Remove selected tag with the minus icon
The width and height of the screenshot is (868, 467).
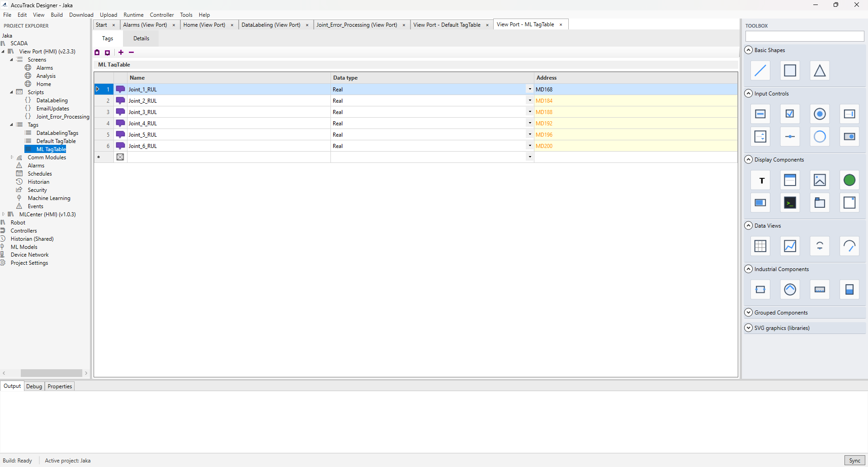pos(132,52)
